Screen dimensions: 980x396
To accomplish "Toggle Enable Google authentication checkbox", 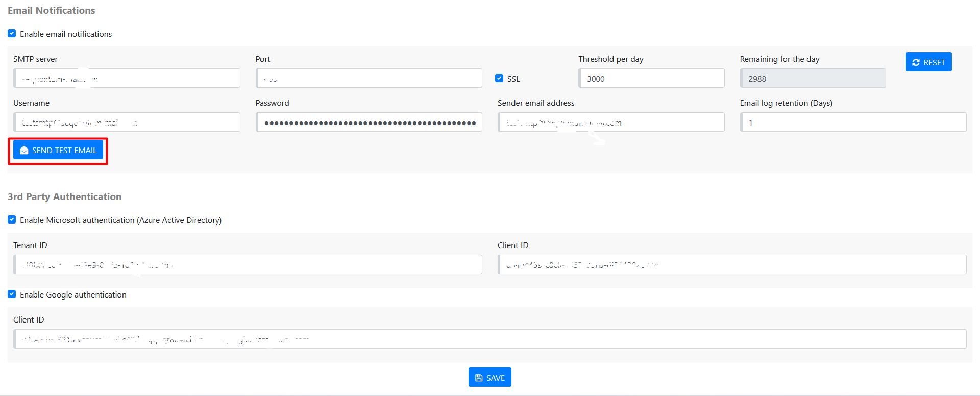I will (x=12, y=294).
